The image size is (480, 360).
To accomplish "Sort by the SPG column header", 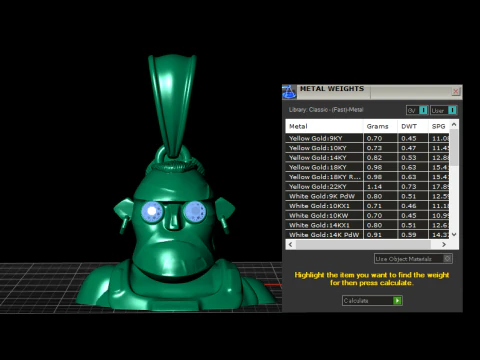I will pyautogui.click(x=439, y=126).
